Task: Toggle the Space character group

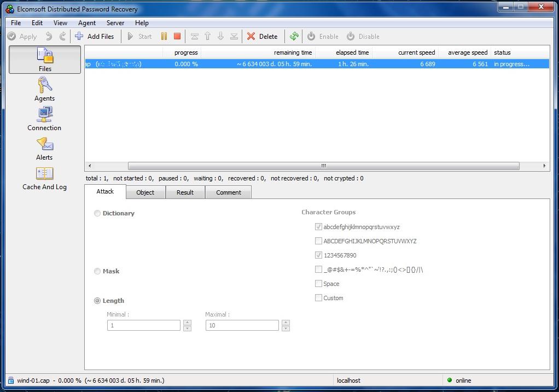Action: pos(318,284)
